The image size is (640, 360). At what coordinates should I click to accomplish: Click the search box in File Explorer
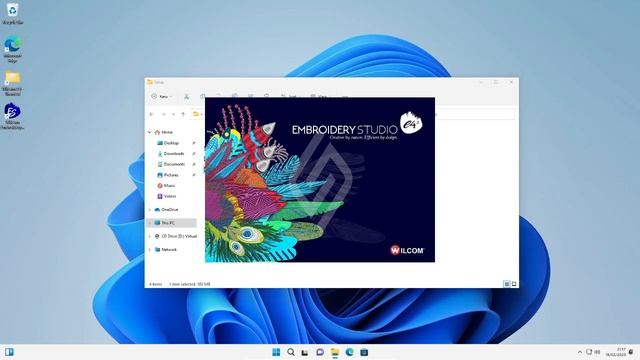pyautogui.click(x=474, y=114)
